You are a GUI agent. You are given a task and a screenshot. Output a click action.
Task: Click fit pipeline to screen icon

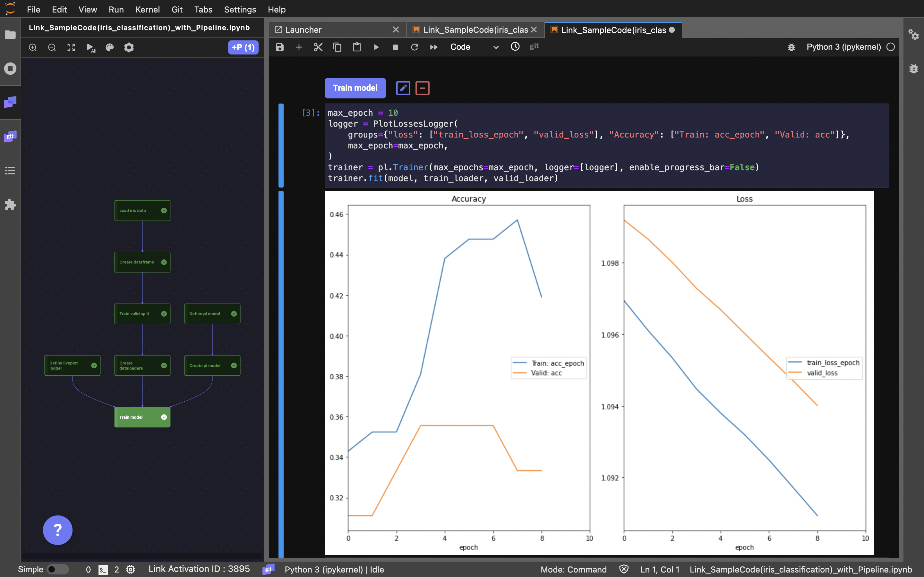tap(71, 48)
